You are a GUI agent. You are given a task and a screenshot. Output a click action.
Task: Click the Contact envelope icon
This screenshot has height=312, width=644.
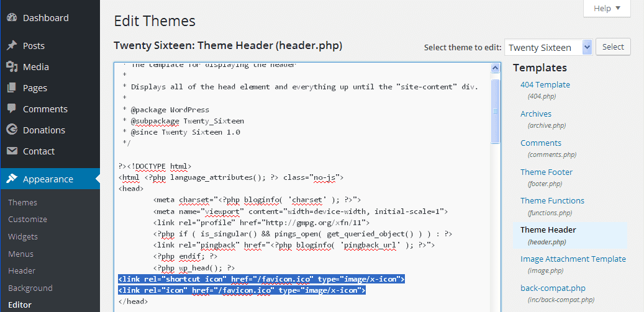click(12, 151)
